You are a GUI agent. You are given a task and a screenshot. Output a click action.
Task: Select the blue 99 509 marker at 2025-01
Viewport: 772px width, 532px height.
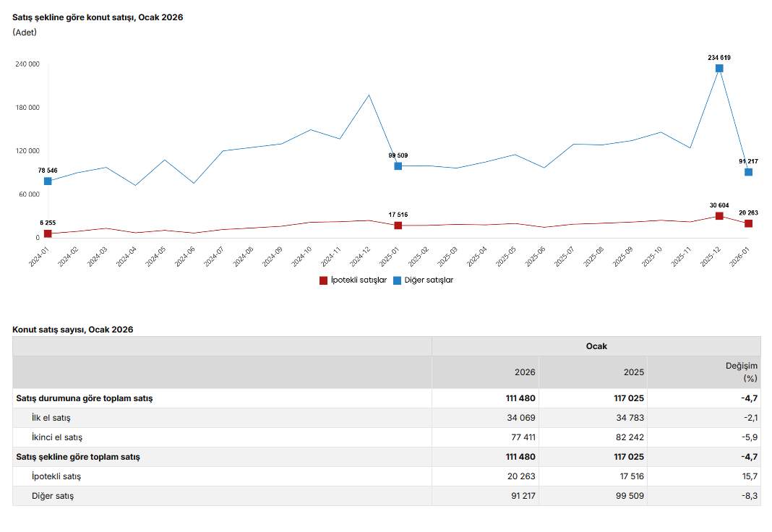[x=398, y=166]
